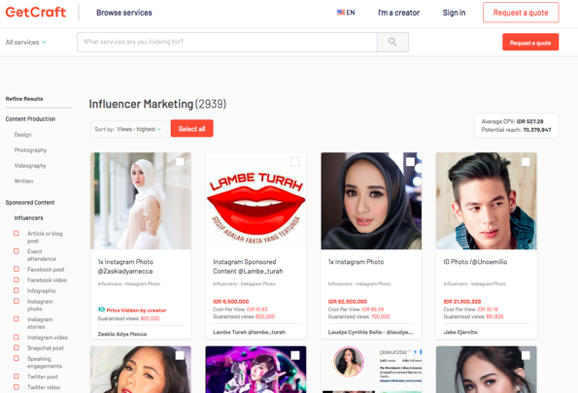Select Written category
Viewport: 578px width, 393px height.
tap(24, 181)
